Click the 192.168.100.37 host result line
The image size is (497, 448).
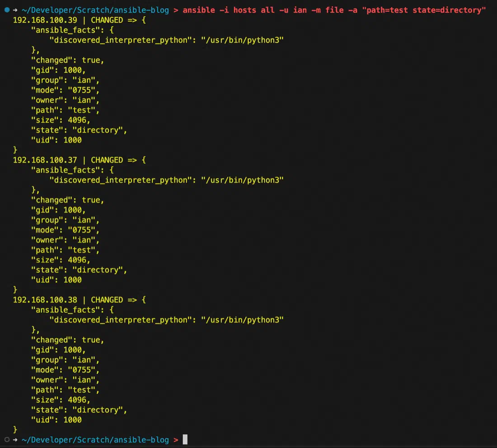click(x=79, y=160)
